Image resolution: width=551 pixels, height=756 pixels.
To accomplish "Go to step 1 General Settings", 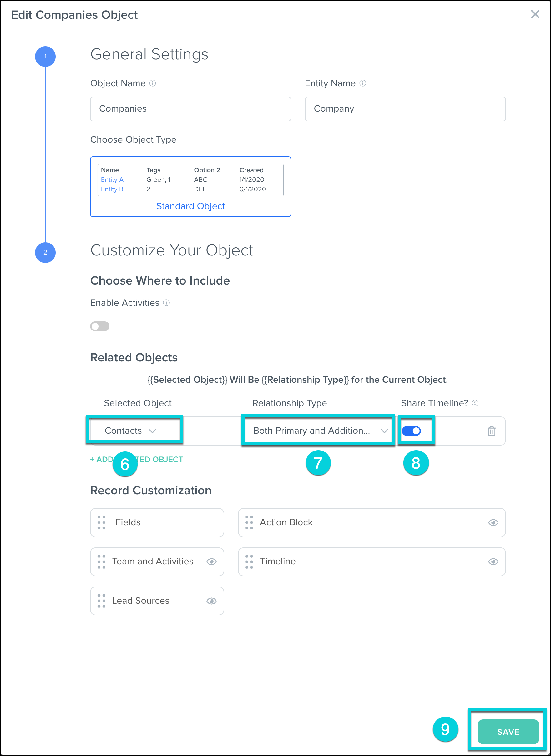I will 45,56.
